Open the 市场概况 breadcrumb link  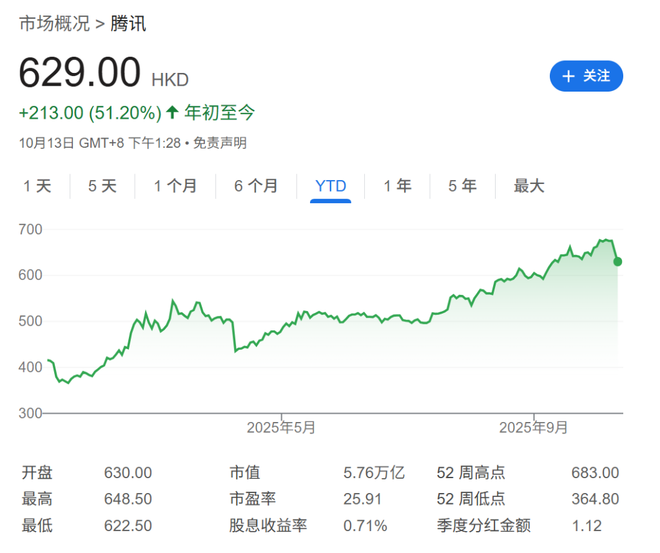tap(51, 24)
